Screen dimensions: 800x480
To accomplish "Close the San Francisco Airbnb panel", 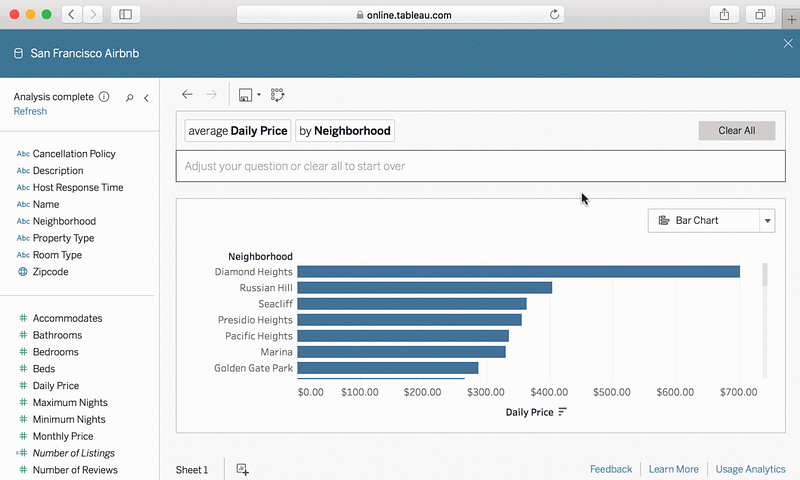I will click(787, 43).
